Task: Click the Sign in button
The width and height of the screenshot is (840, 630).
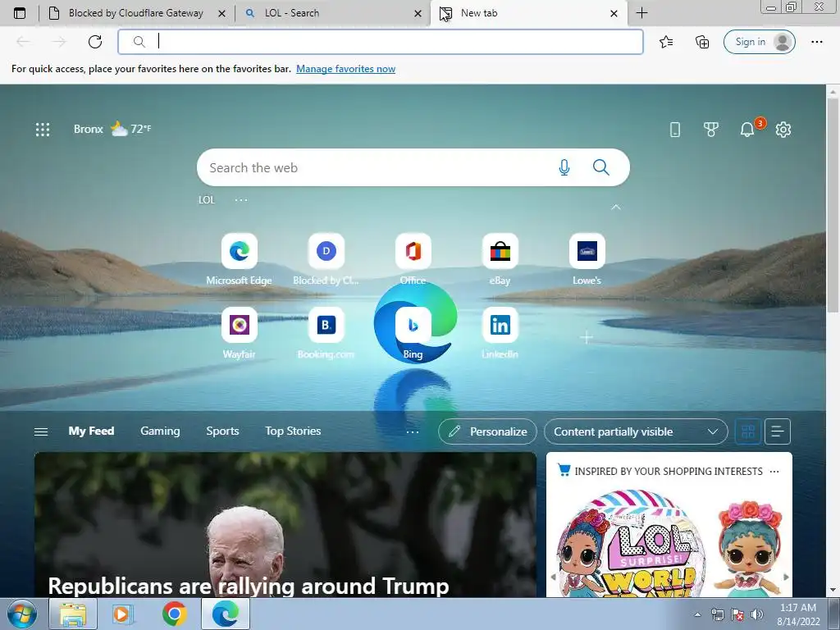Action: point(759,42)
